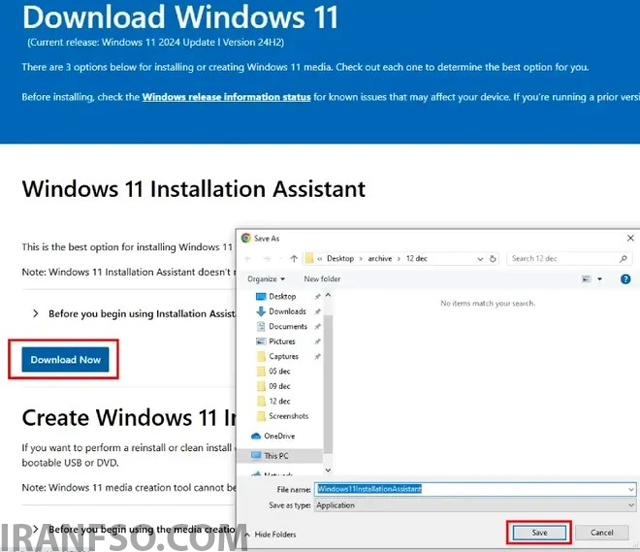
Task: Click the navigation pane scroll up arrow
Action: [x=328, y=295]
